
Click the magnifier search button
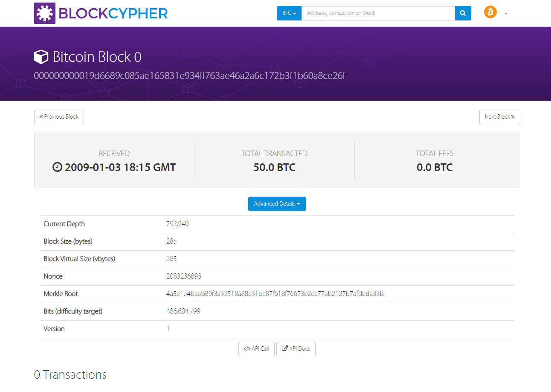pos(463,13)
